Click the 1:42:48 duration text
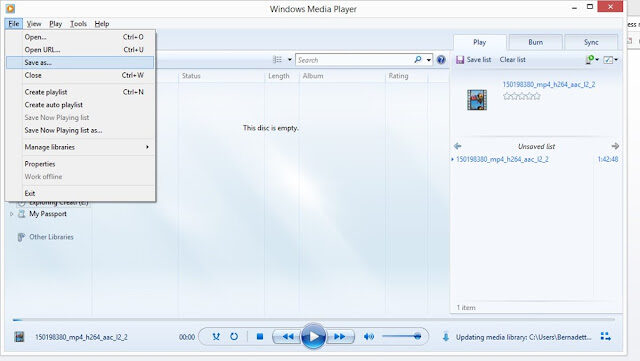This screenshot has height=361, width=640. (x=608, y=159)
